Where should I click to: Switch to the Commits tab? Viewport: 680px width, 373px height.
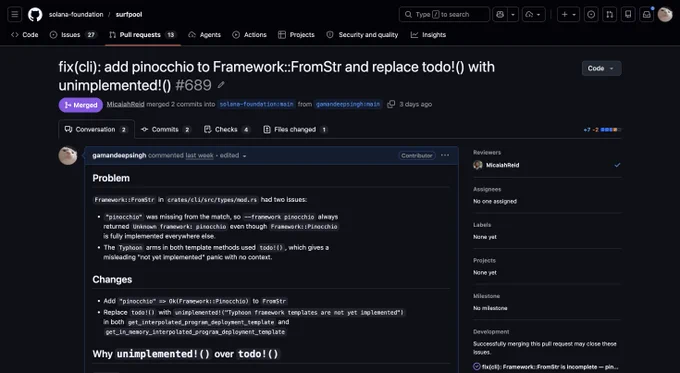click(166, 129)
